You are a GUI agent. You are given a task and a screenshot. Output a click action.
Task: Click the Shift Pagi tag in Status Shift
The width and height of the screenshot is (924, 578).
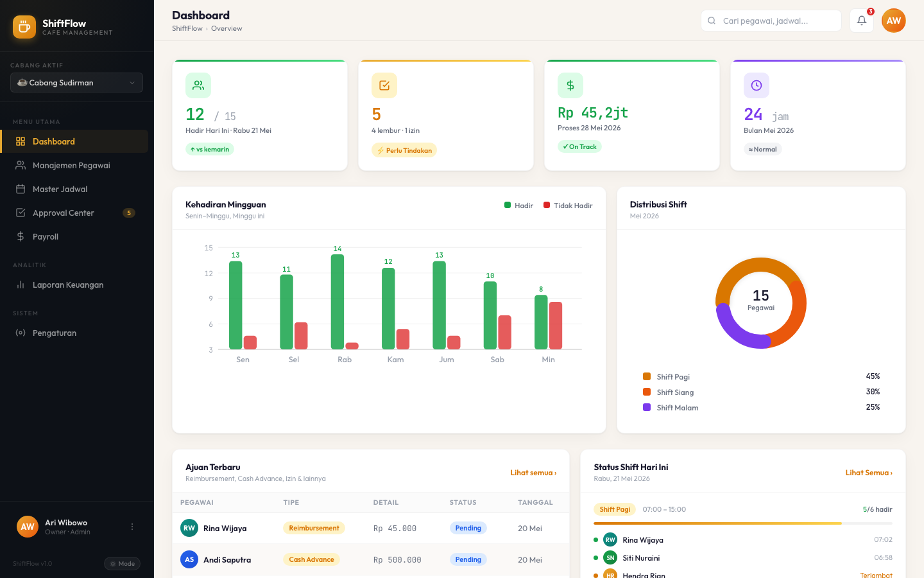pyautogui.click(x=615, y=509)
